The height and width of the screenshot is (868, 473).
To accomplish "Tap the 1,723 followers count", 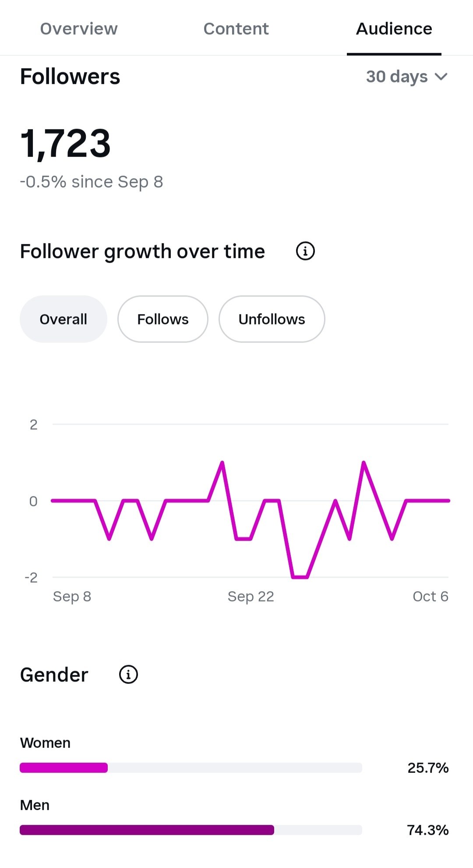I will coord(66,143).
